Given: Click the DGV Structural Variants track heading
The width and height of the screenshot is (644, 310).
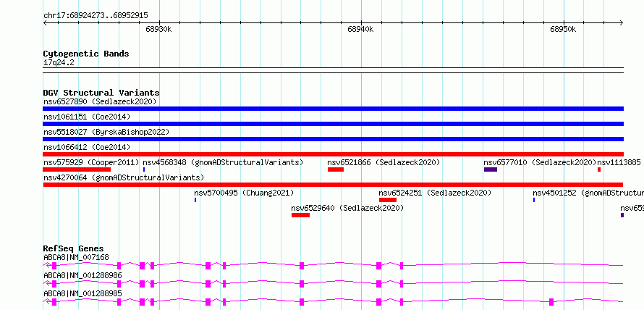Looking at the screenshot, I should [101, 93].
